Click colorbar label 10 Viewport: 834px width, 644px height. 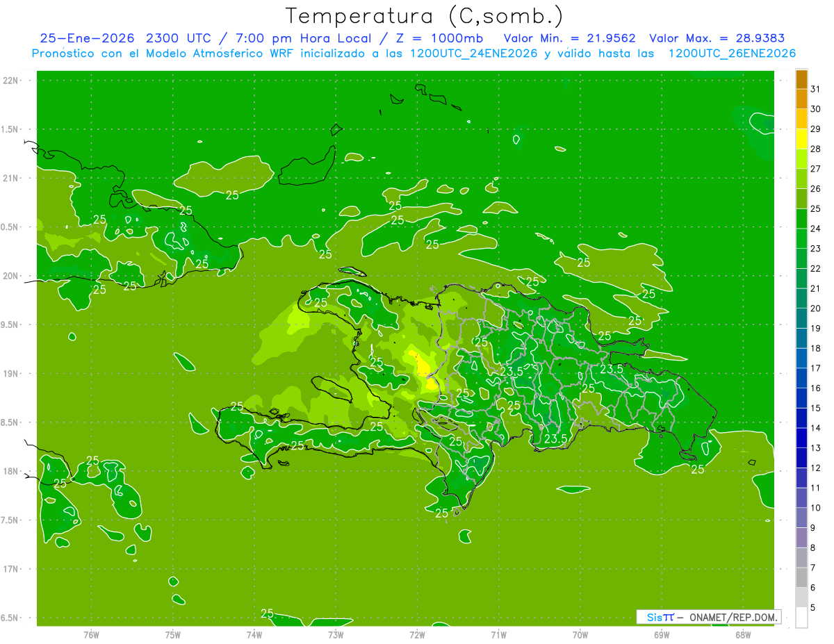point(815,508)
